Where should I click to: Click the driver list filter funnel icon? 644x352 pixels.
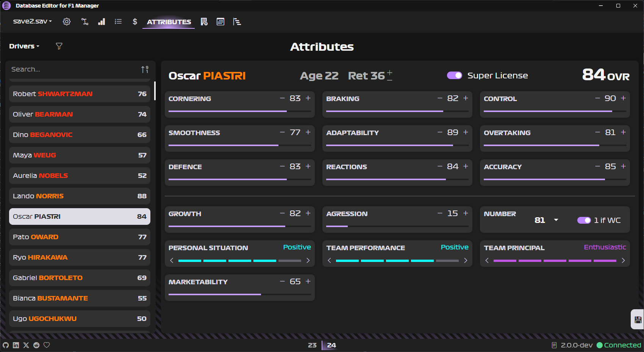coord(59,46)
